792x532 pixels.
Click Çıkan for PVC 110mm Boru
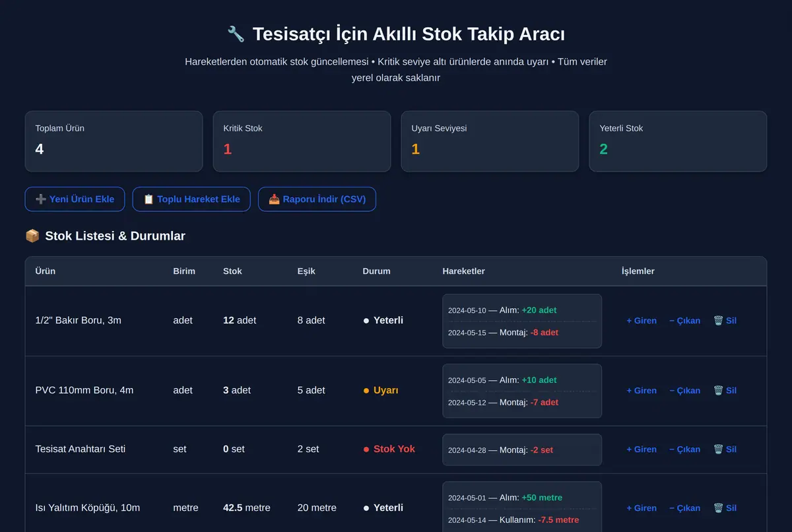[684, 391]
